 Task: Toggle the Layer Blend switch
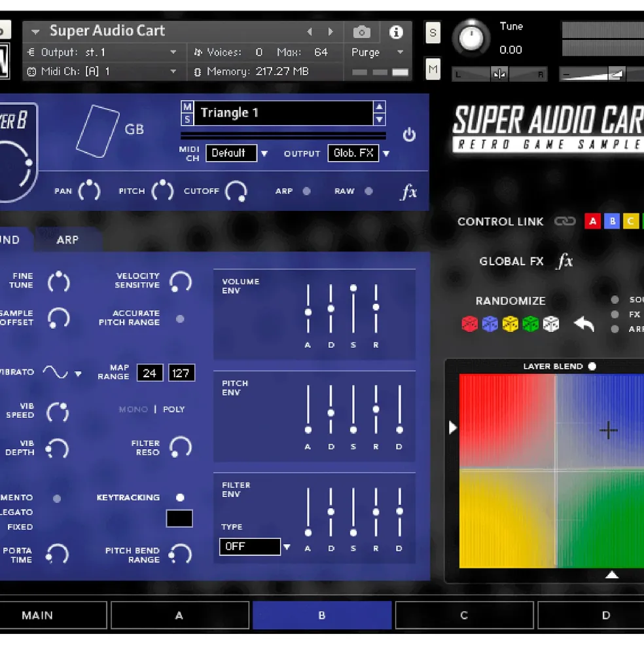[x=592, y=366]
